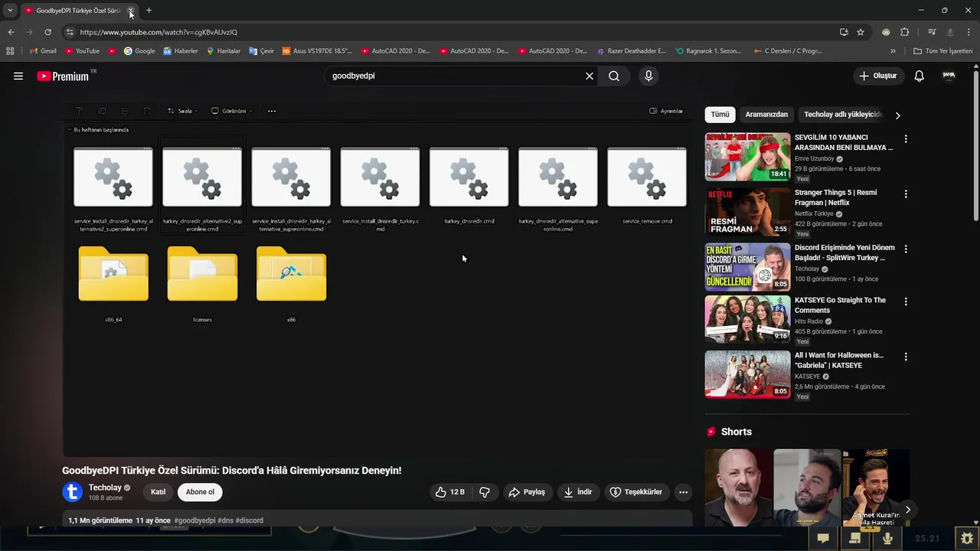Open the Haberler bookmark
Screen dimensions: 980x551
(180, 51)
